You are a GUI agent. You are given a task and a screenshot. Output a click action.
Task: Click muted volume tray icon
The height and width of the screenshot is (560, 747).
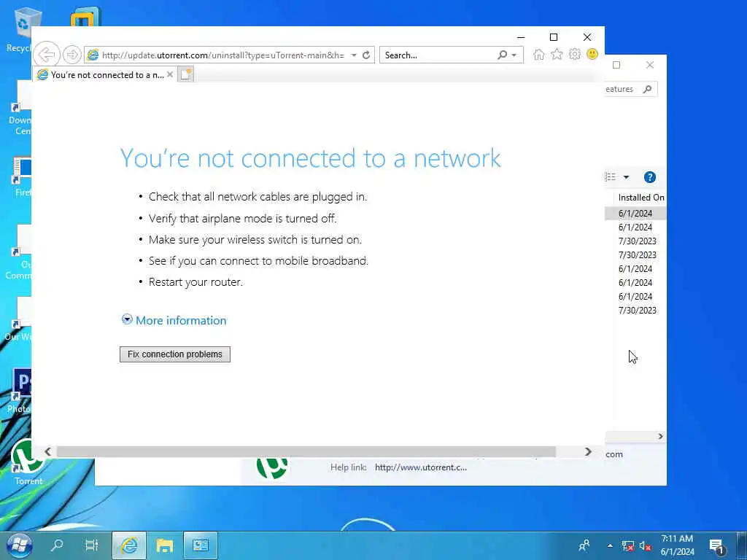pos(645,545)
